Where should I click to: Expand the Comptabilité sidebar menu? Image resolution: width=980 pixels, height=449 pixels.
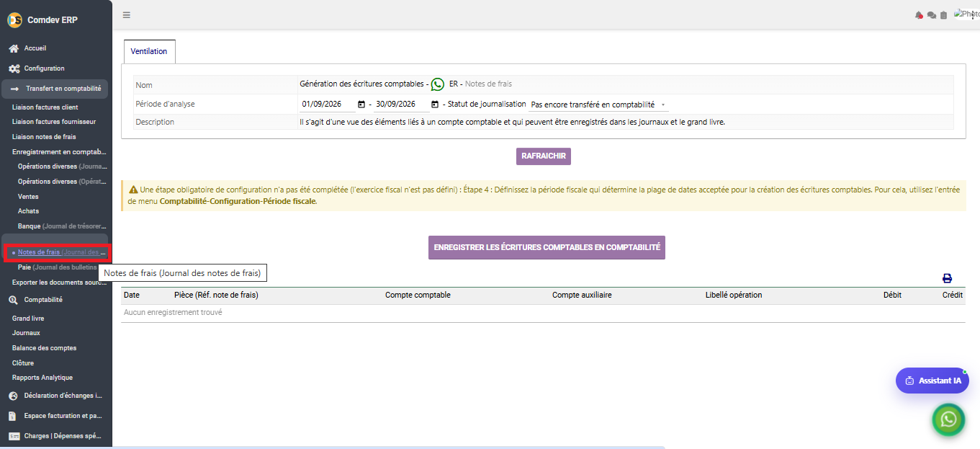click(x=43, y=300)
